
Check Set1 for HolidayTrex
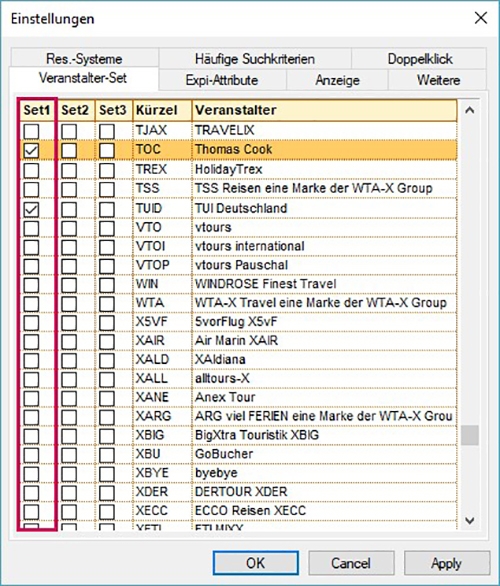[x=31, y=170]
